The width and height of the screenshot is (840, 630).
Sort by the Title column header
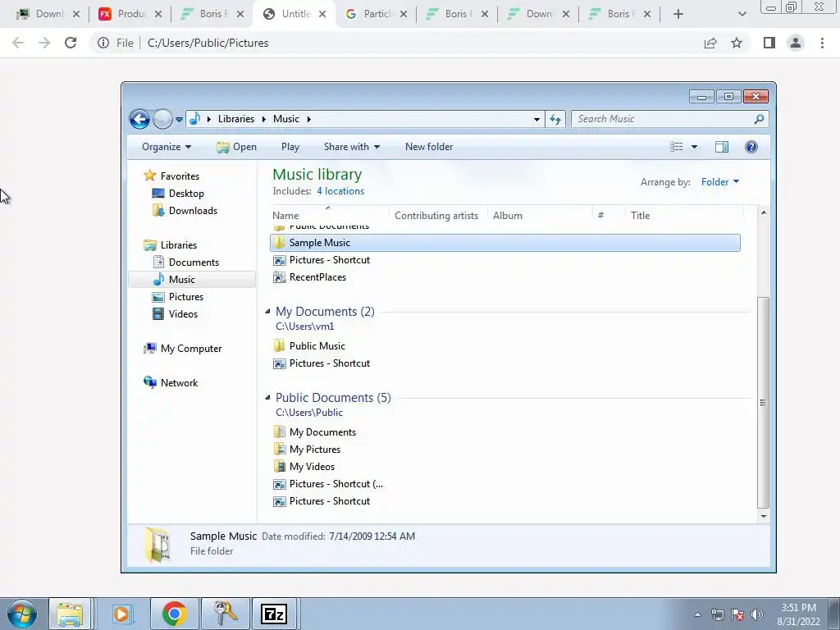684,216
